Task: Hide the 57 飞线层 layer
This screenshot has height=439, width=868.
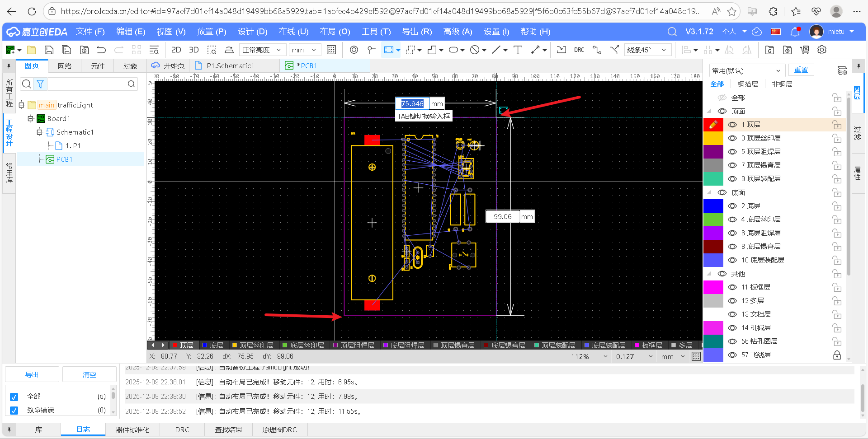Action: coord(732,355)
